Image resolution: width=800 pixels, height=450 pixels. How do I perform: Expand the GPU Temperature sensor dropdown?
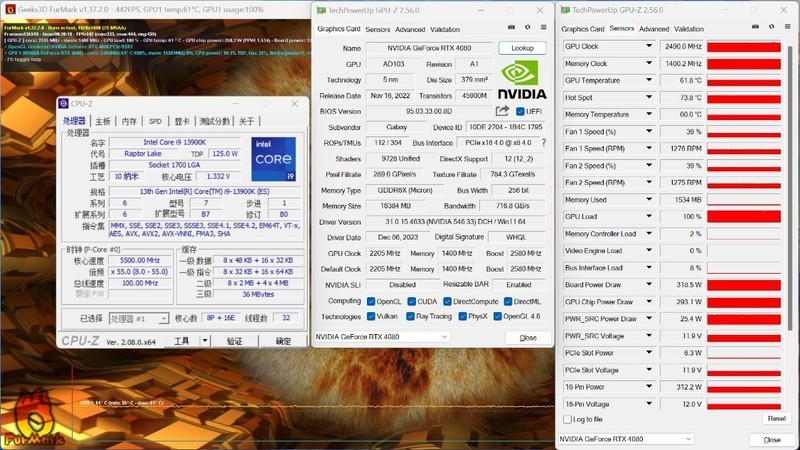tap(650, 80)
